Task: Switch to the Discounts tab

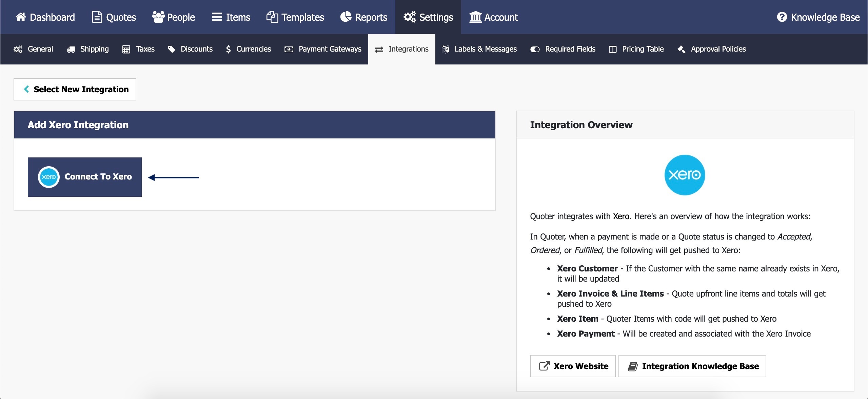Action: (x=190, y=49)
